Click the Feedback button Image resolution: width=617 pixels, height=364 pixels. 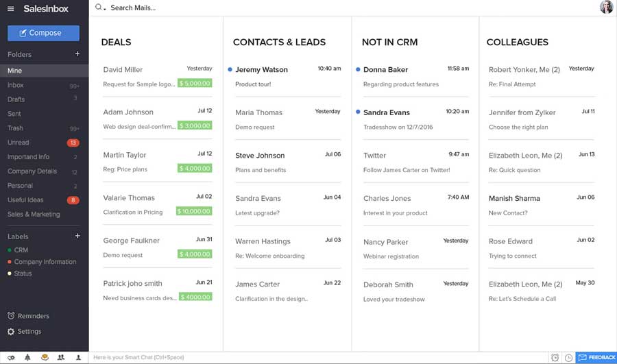596,358
